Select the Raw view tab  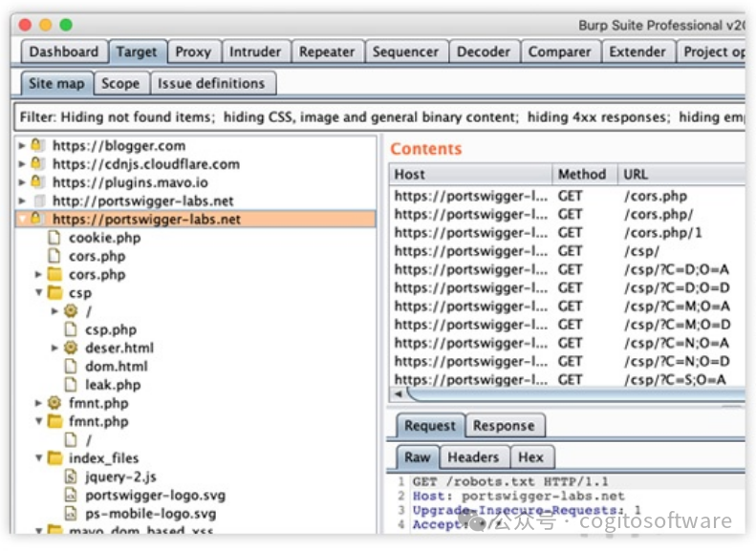coord(418,457)
